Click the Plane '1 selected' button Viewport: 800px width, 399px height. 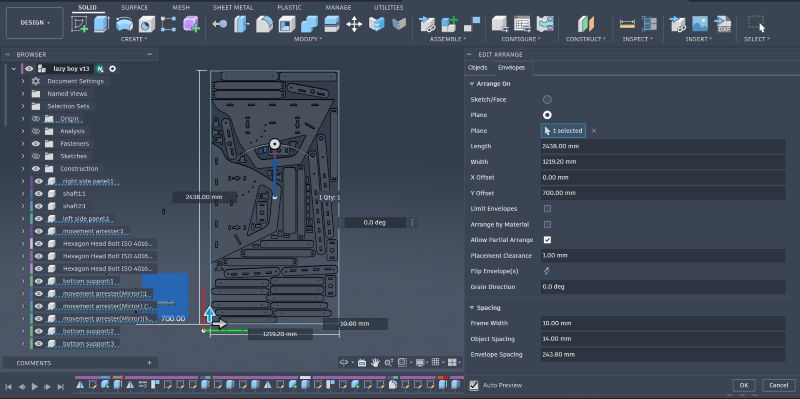(563, 131)
